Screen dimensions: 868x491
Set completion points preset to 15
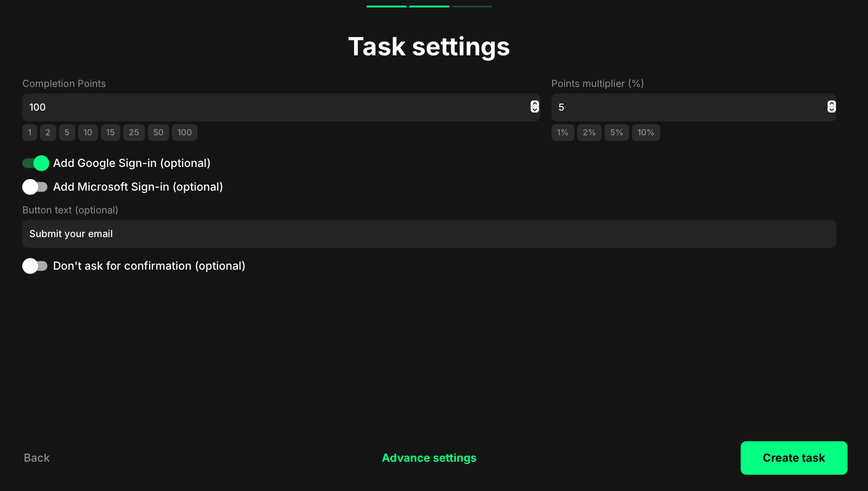pos(111,133)
